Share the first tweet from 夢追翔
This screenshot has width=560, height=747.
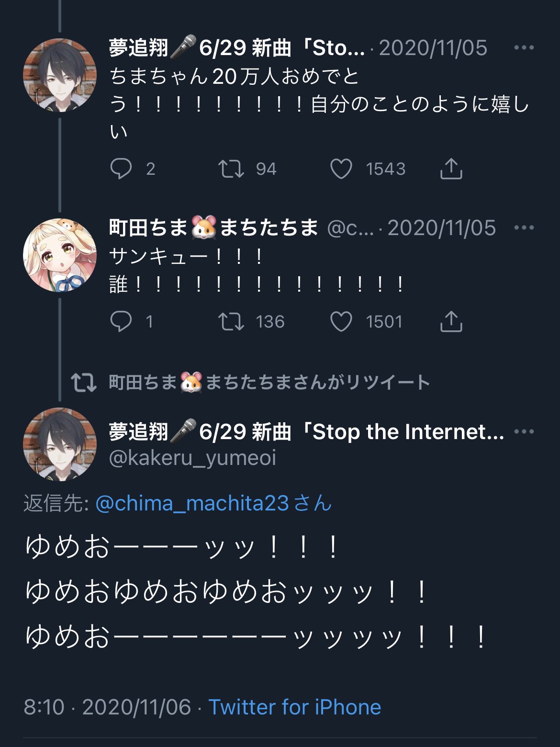[451, 169]
